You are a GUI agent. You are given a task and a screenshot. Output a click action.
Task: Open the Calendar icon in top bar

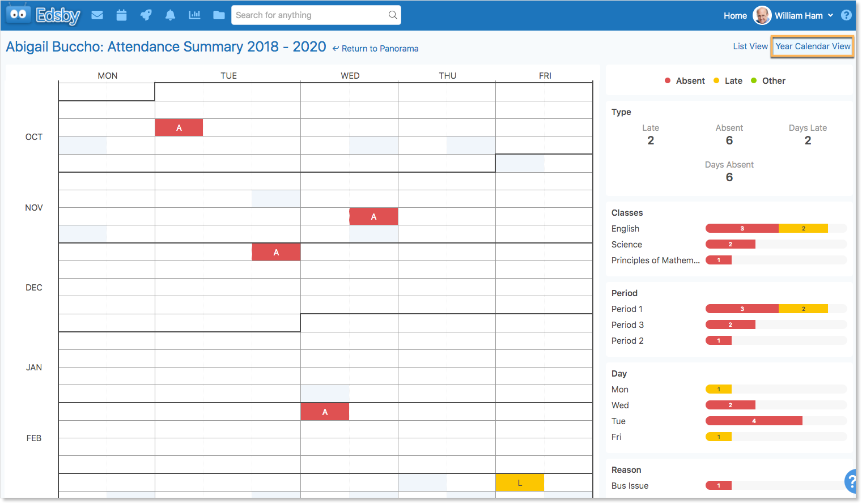pyautogui.click(x=121, y=15)
